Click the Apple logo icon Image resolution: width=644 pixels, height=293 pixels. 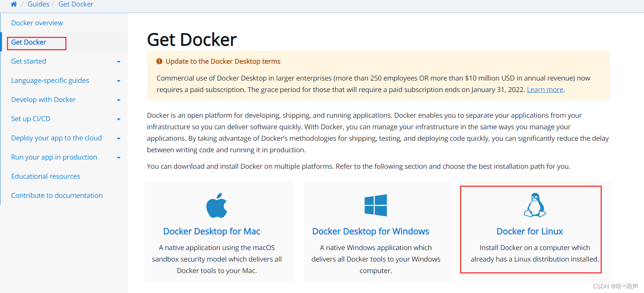pos(217,205)
